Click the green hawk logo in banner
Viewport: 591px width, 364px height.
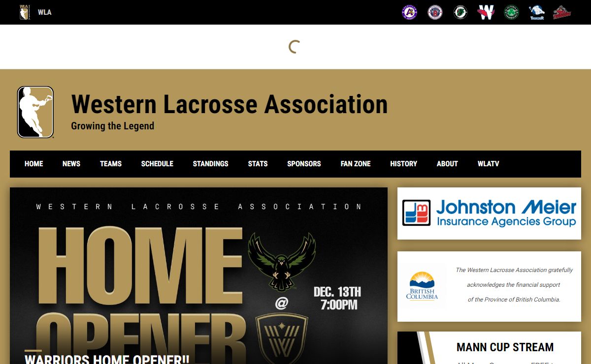coord(282,261)
